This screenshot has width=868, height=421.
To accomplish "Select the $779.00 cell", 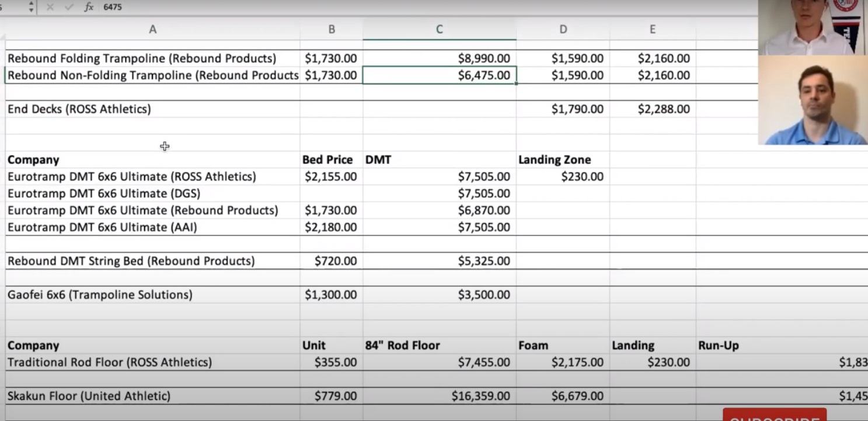I will click(332, 396).
